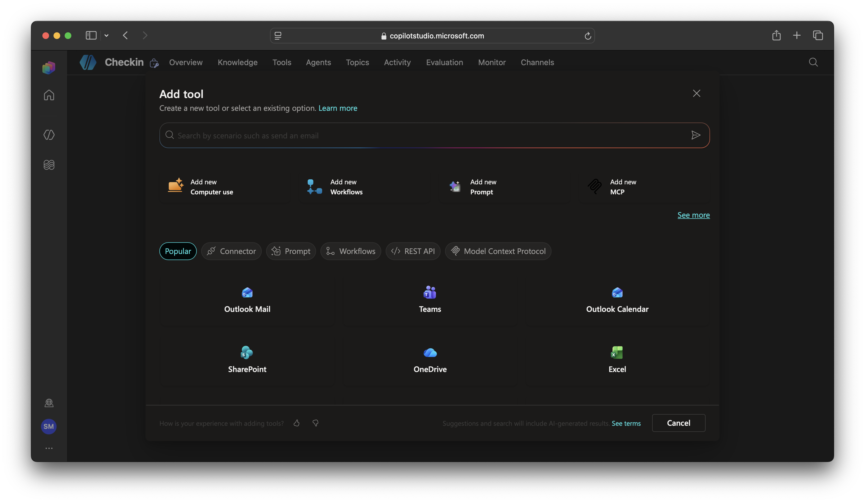Click the thumbs up feedback icon
Image resolution: width=865 pixels, height=504 pixels.
[x=297, y=423]
